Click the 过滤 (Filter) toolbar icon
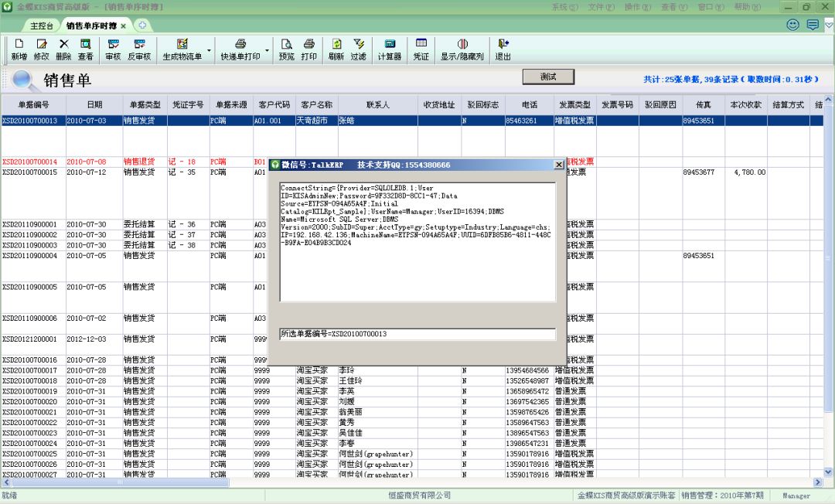Image resolution: width=835 pixels, height=504 pixels. 359,49
